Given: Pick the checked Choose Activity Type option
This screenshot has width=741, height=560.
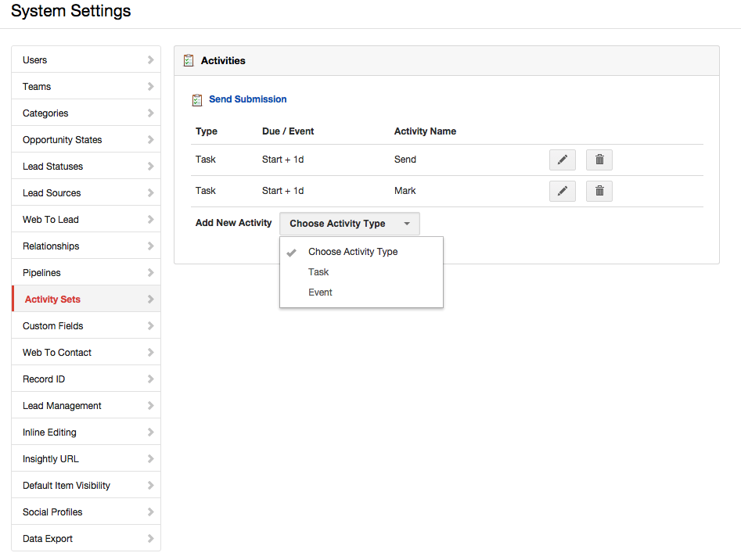Looking at the screenshot, I should click(x=353, y=252).
